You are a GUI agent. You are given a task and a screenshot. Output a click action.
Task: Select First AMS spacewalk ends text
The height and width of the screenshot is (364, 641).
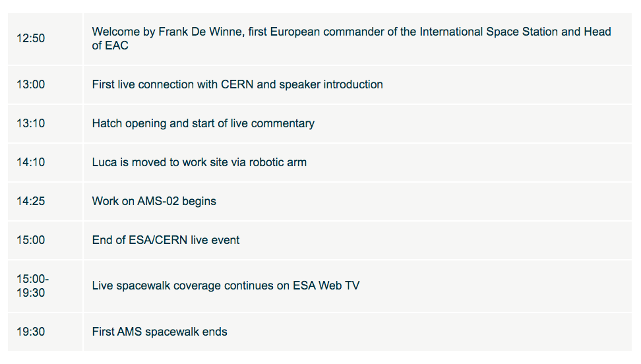pyautogui.click(x=160, y=332)
